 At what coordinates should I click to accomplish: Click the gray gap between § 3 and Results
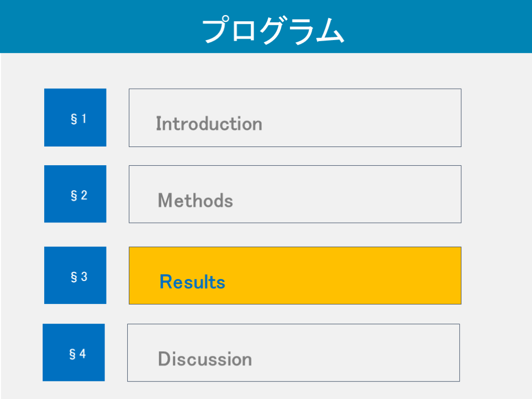[x=117, y=275]
